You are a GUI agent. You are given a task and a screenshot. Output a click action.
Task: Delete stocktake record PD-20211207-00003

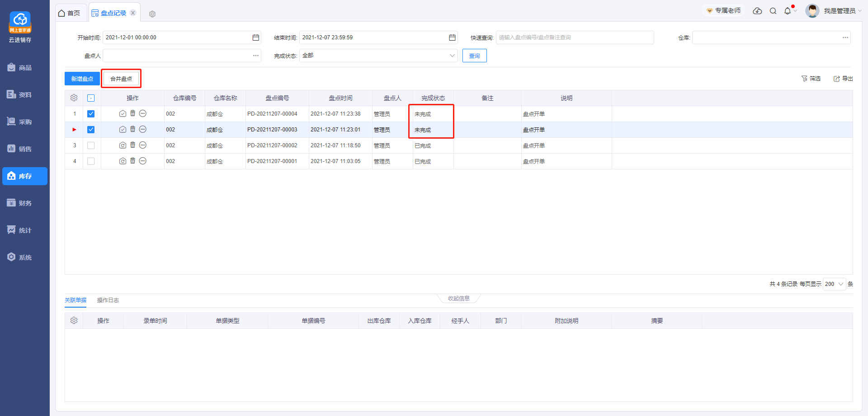(132, 129)
